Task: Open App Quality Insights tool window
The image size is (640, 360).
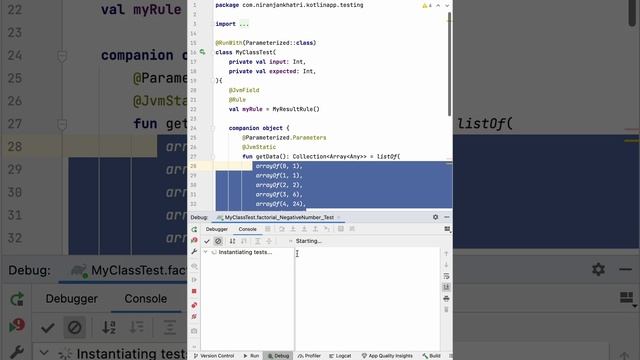Action: click(387, 356)
